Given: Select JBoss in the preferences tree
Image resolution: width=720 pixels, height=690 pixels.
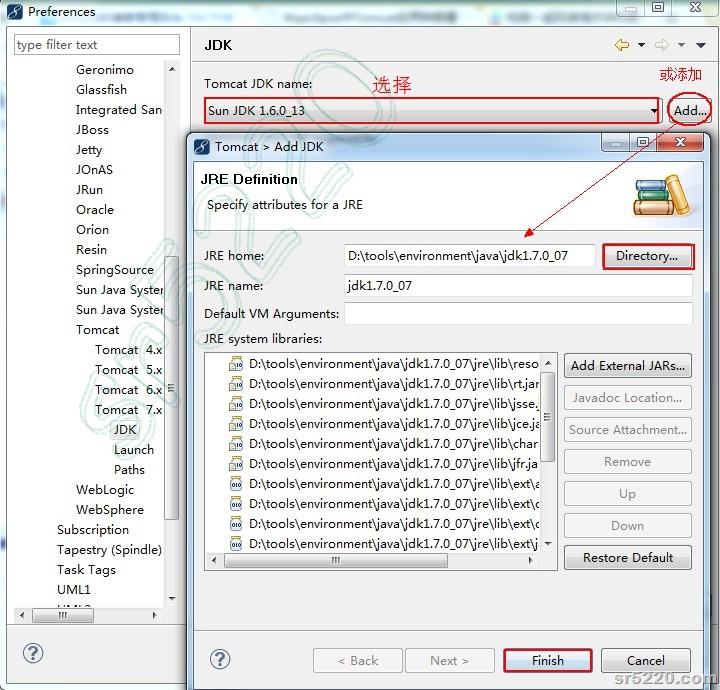Looking at the screenshot, I should coord(92,130).
